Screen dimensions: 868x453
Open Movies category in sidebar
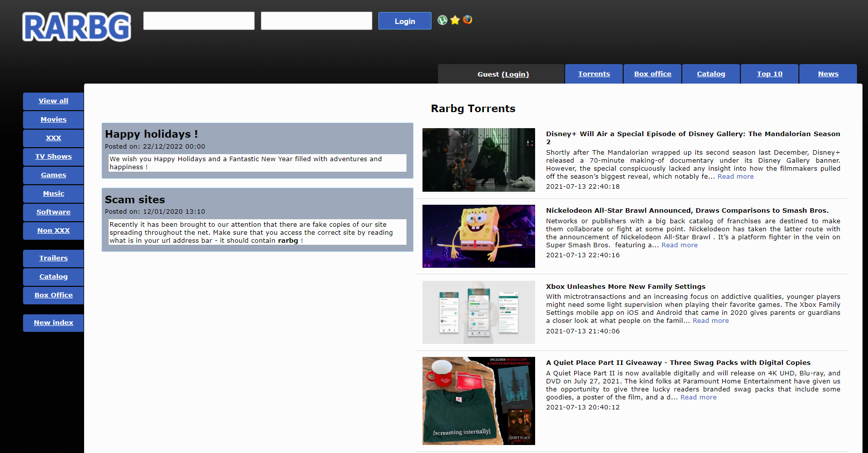[54, 119]
